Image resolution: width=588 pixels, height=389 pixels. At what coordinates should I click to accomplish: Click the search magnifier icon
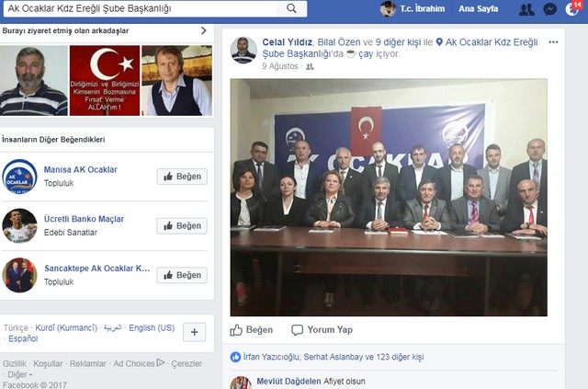point(291,9)
